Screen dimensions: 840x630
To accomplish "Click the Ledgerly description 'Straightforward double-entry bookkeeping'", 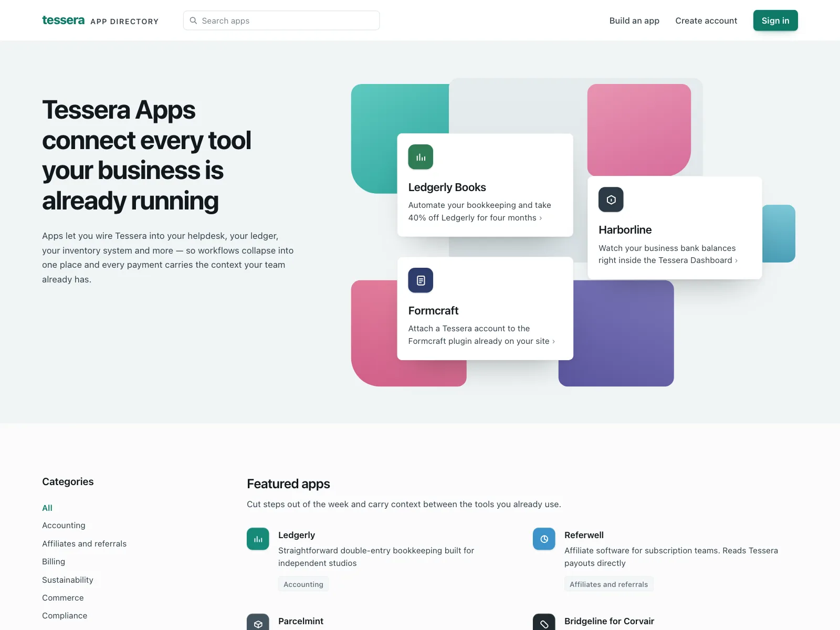I will [376, 556].
